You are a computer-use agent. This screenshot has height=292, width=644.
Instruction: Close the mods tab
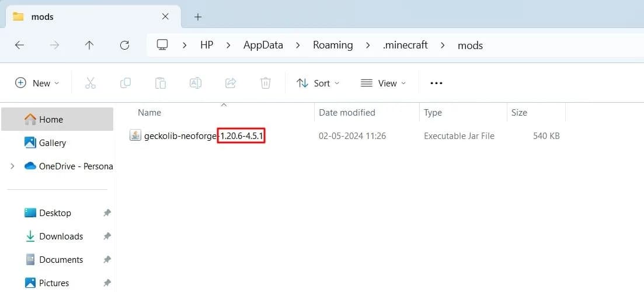tap(165, 16)
